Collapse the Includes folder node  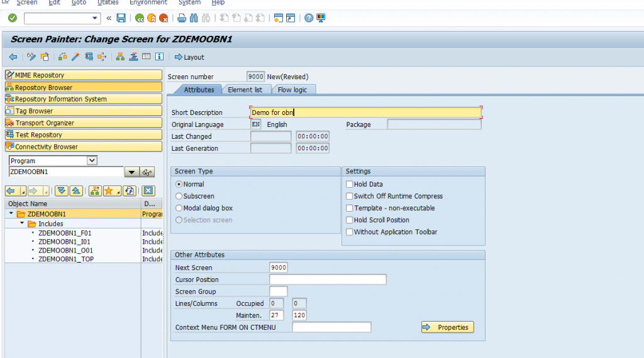pyautogui.click(x=22, y=224)
